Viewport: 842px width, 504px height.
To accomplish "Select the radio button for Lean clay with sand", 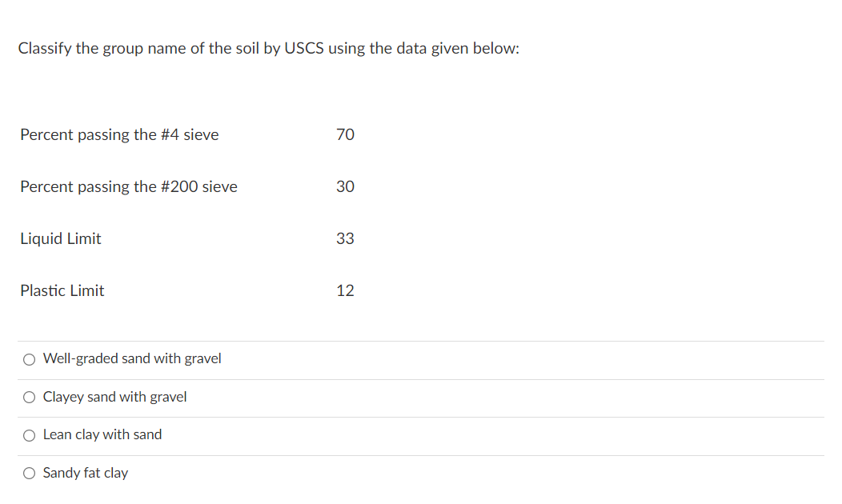I will click(x=29, y=434).
